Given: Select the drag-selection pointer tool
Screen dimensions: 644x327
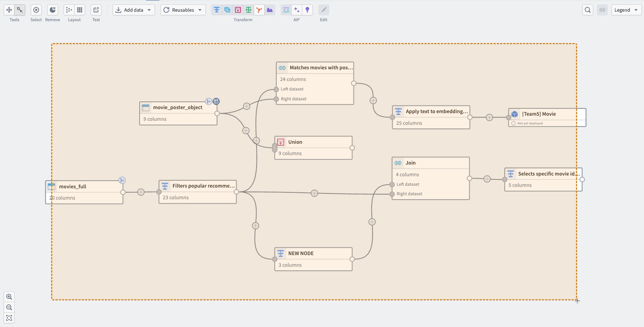Looking at the screenshot, I should point(20,10).
